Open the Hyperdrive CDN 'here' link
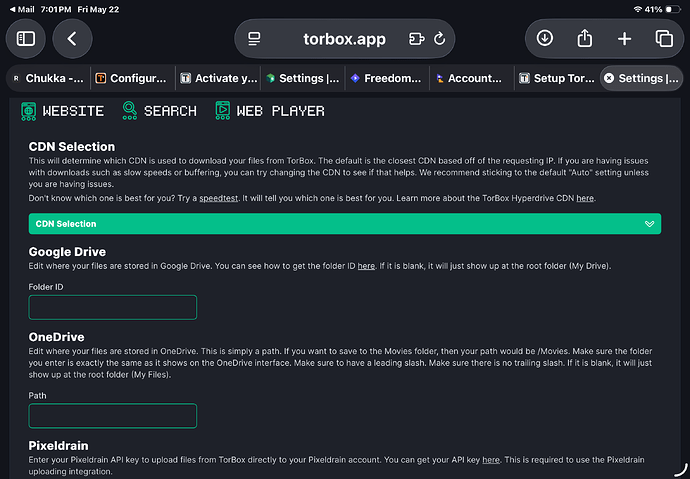The width and height of the screenshot is (690, 479). pos(585,198)
